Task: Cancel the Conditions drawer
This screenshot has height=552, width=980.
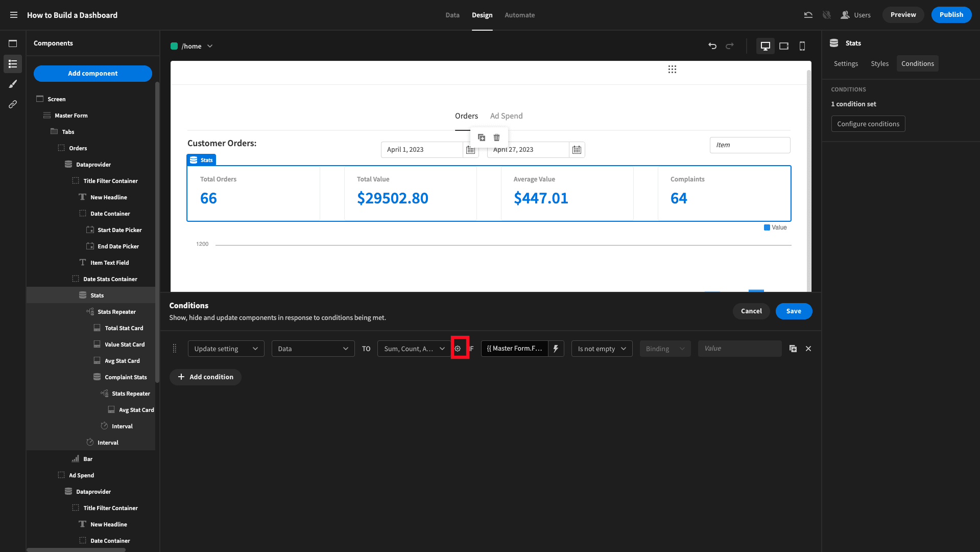Action: coord(751,311)
